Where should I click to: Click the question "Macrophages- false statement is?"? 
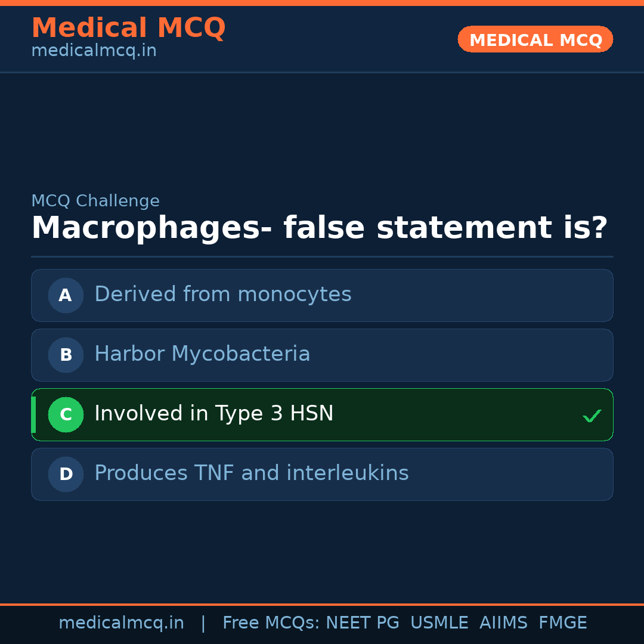coord(319,228)
